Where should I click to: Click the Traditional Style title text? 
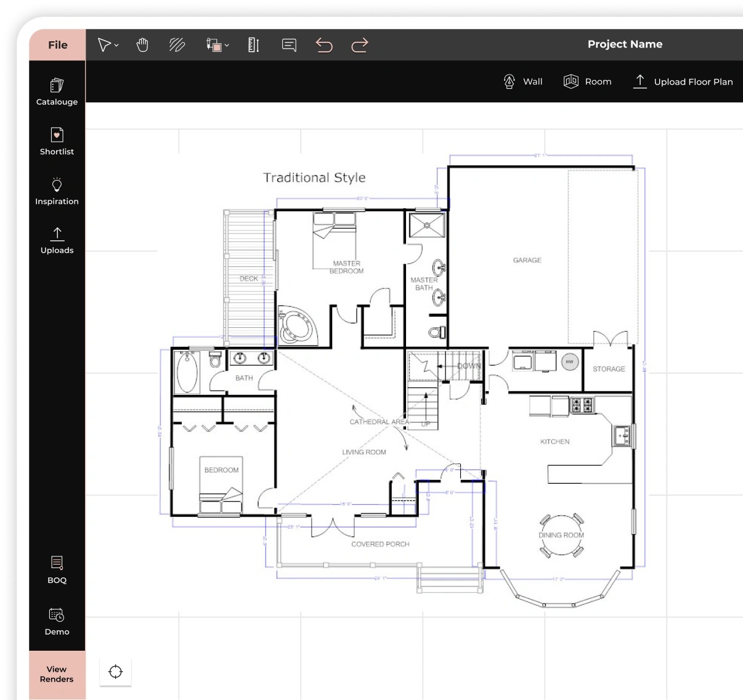(x=314, y=177)
